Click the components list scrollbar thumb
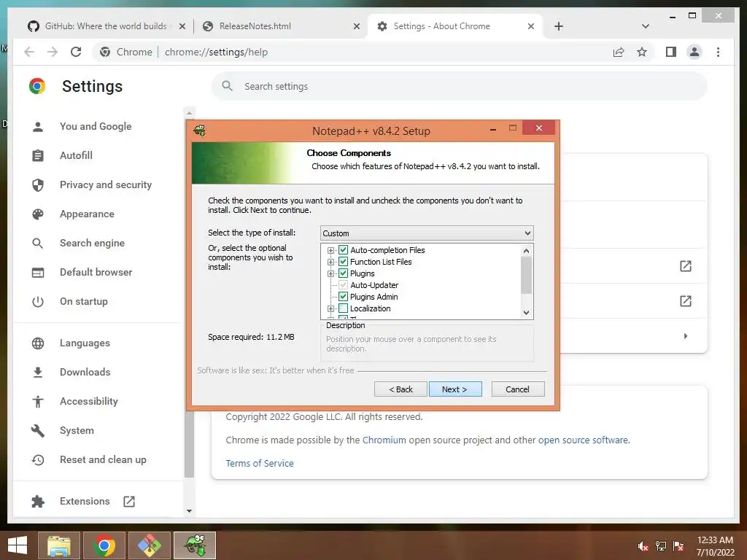The width and height of the screenshot is (747, 560). 527,275
